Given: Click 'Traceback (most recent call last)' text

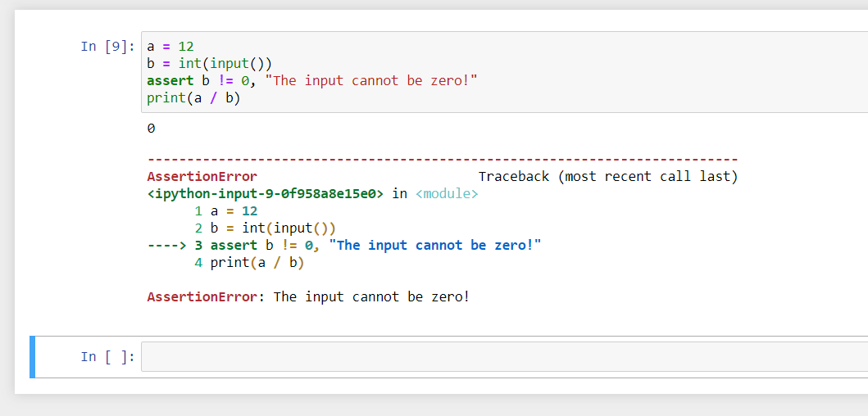Looking at the screenshot, I should [608, 177].
